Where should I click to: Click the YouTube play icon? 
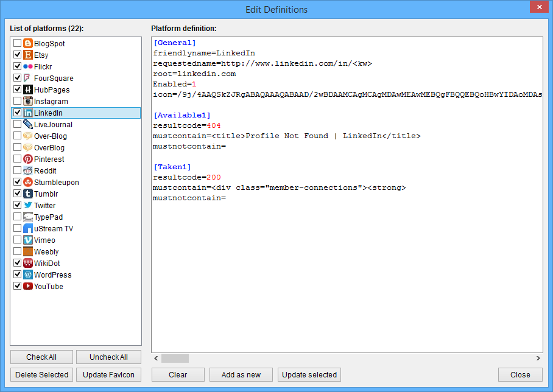(27, 287)
